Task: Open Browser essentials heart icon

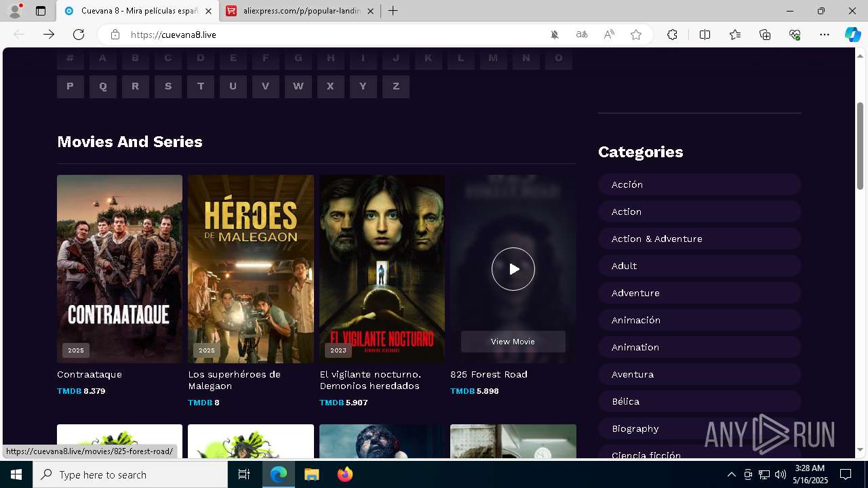Action: tap(795, 35)
